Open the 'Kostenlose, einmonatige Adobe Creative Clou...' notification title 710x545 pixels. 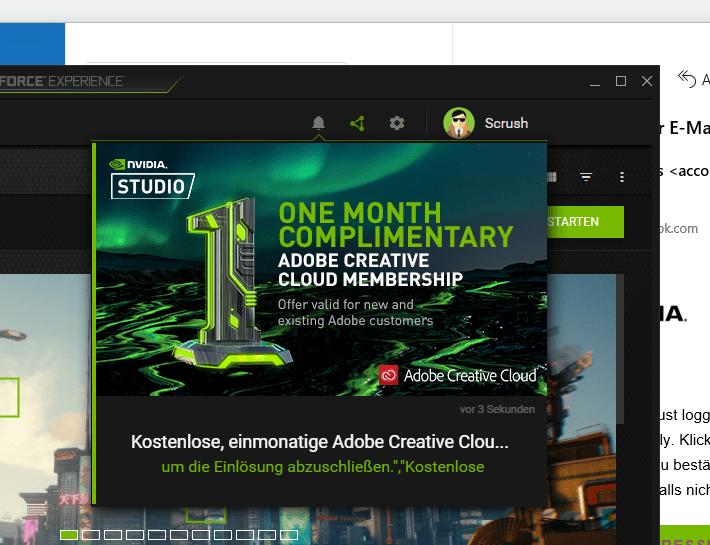point(320,442)
